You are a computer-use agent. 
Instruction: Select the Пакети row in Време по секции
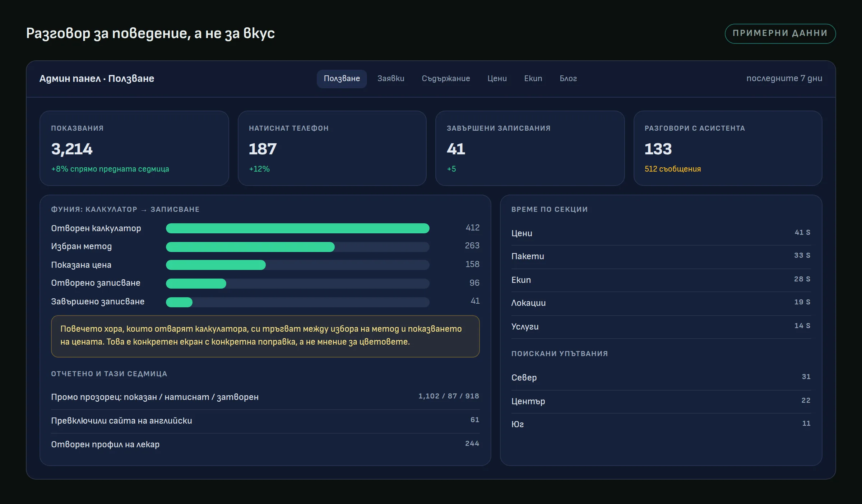(661, 256)
